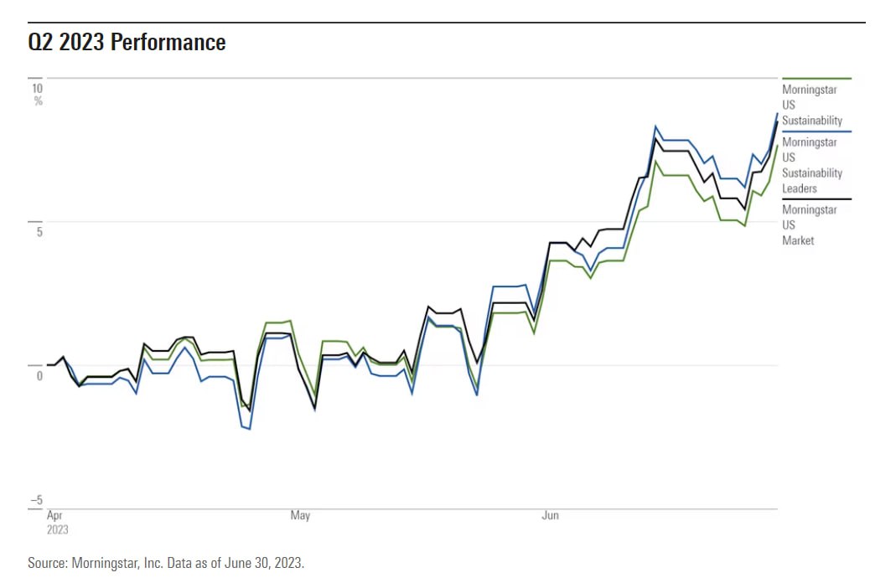Click the "2023" year label under Apr

click(x=57, y=530)
